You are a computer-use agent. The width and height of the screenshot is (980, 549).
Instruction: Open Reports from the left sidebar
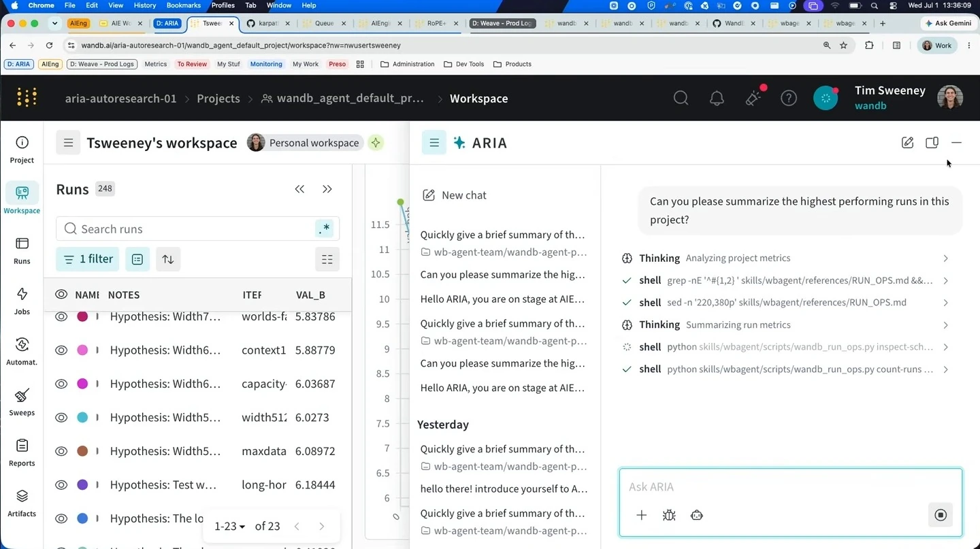click(x=22, y=453)
